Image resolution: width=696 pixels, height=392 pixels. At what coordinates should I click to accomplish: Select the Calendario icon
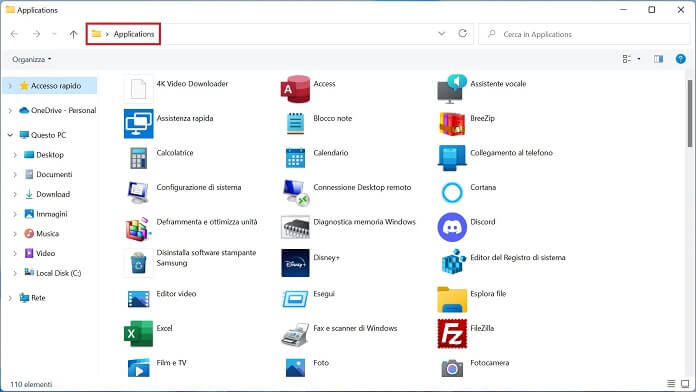(295, 158)
